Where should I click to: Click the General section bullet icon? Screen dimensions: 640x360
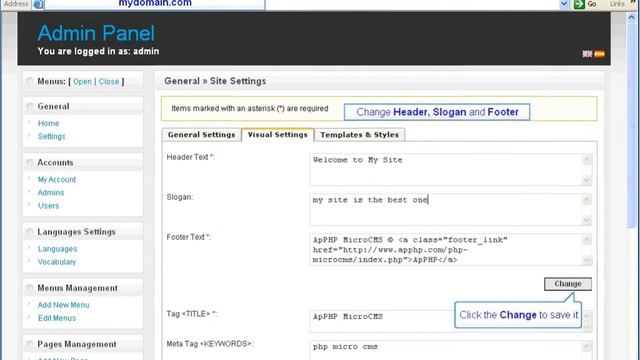(30, 107)
